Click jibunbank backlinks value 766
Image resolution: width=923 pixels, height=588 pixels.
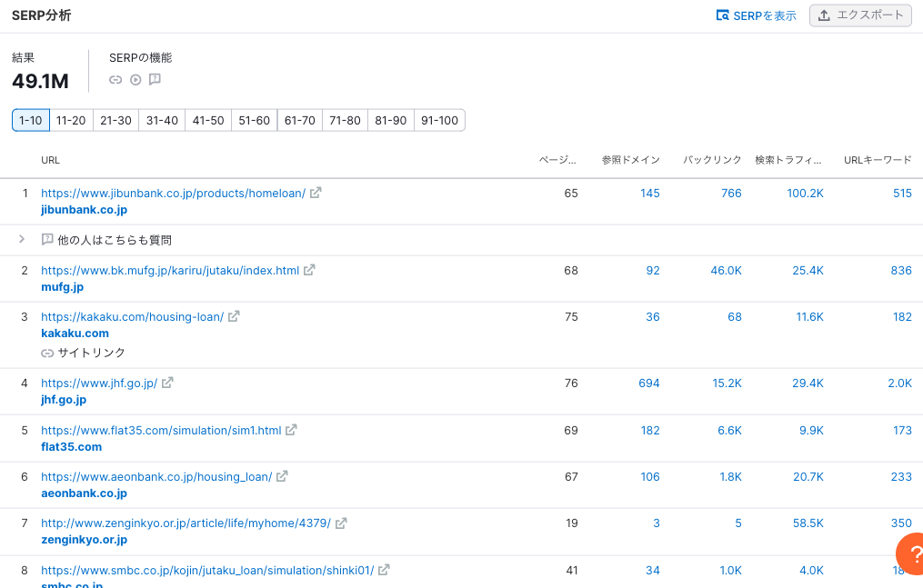tap(731, 193)
